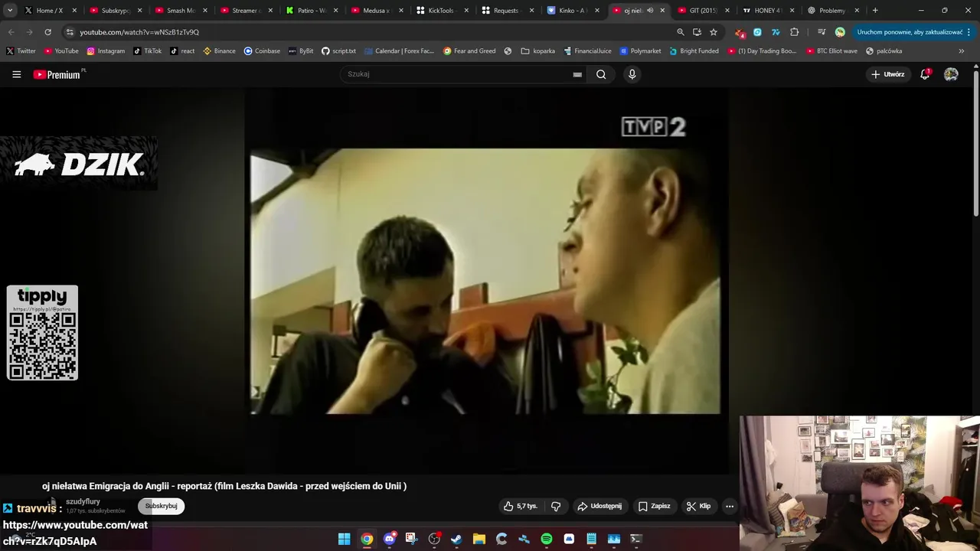Click the Udostępnij share button
980x551 pixels.
click(599, 506)
